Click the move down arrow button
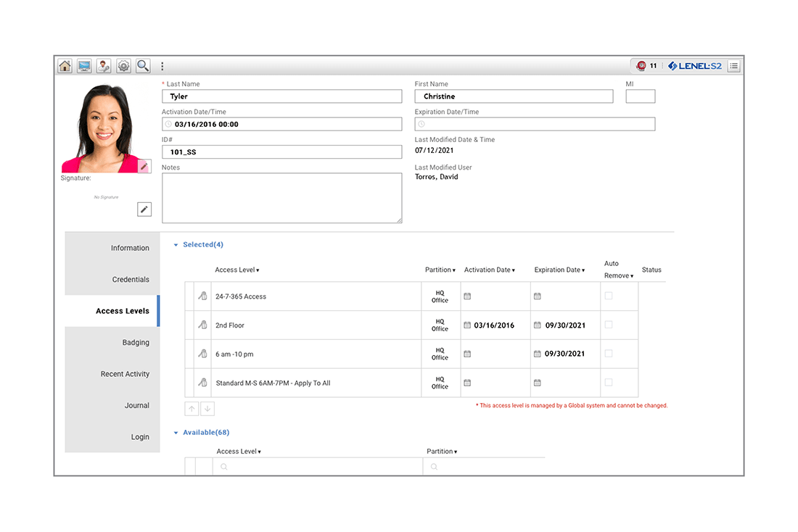Viewport: 798px width, 532px height. [x=207, y=409]
